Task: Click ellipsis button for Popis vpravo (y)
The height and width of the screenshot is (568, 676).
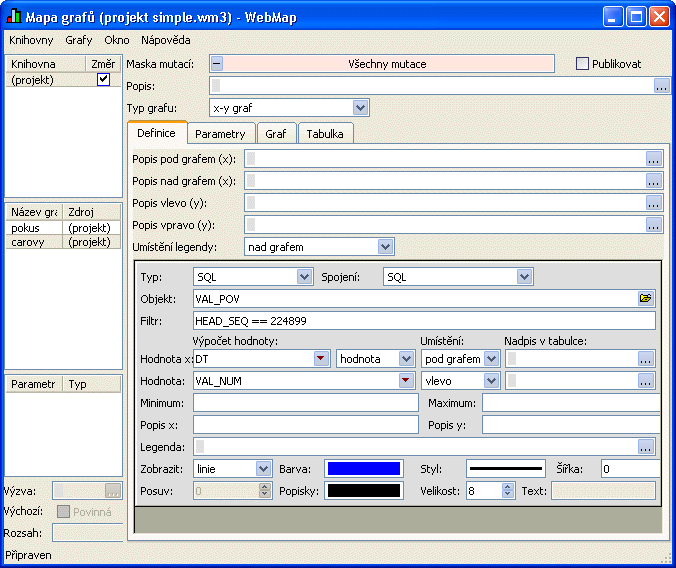Action: pyautogui.click(x=654, y=224)
